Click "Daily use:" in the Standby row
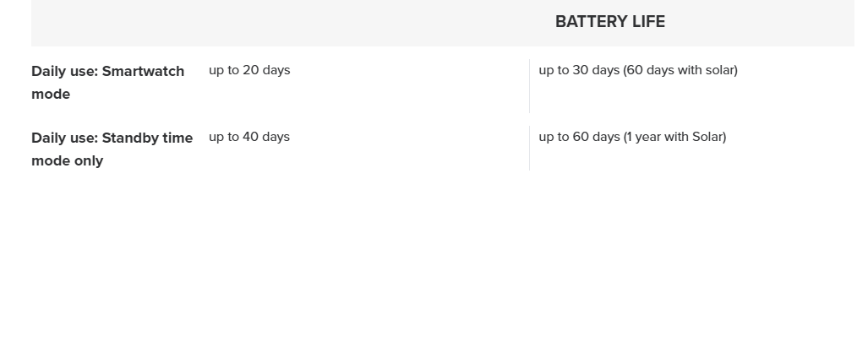Viewport: 868px width, 347px height. [x=64, y=138]
